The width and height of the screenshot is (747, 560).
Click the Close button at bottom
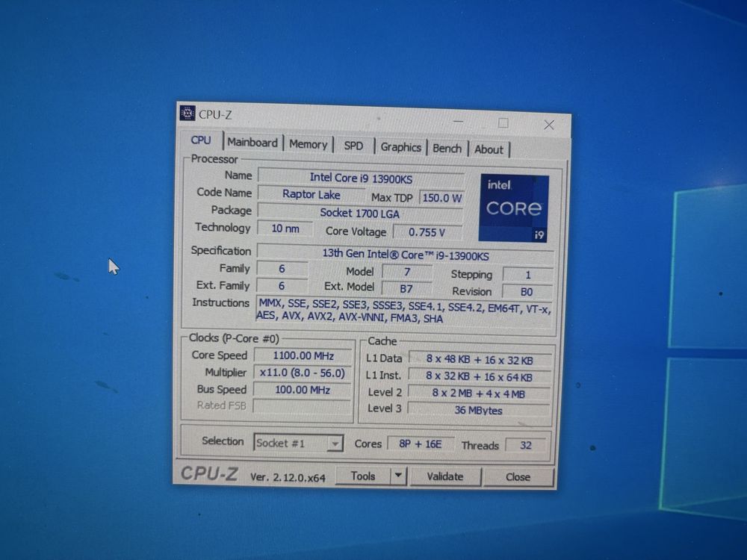coord(518,477)
